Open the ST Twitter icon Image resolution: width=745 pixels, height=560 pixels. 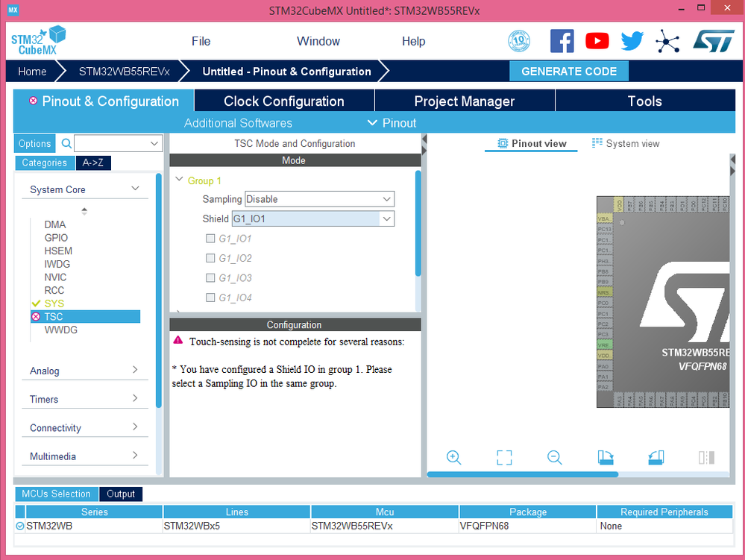pyautogui.click(x=632, y=41)
